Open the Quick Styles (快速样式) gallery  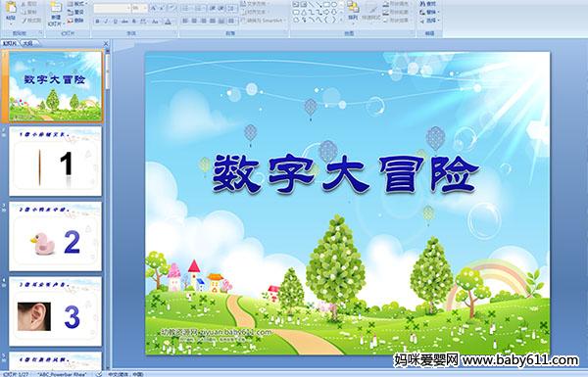click(371, 13)
